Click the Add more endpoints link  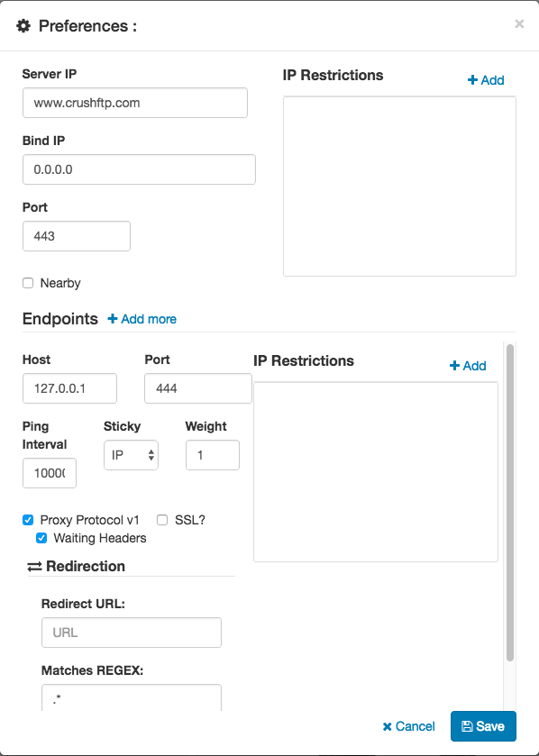(142, 319)
